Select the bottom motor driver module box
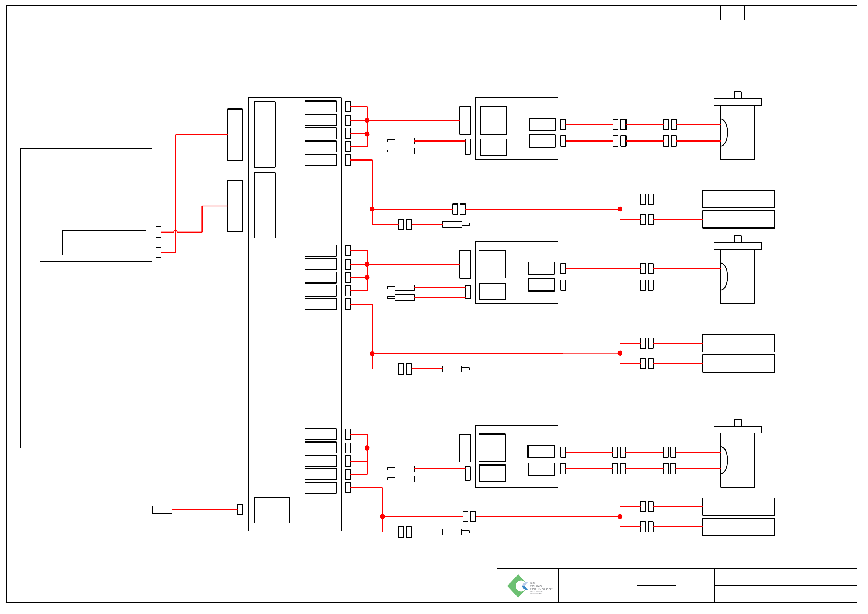Screen dimensions: 868x614 coord(516,456)
